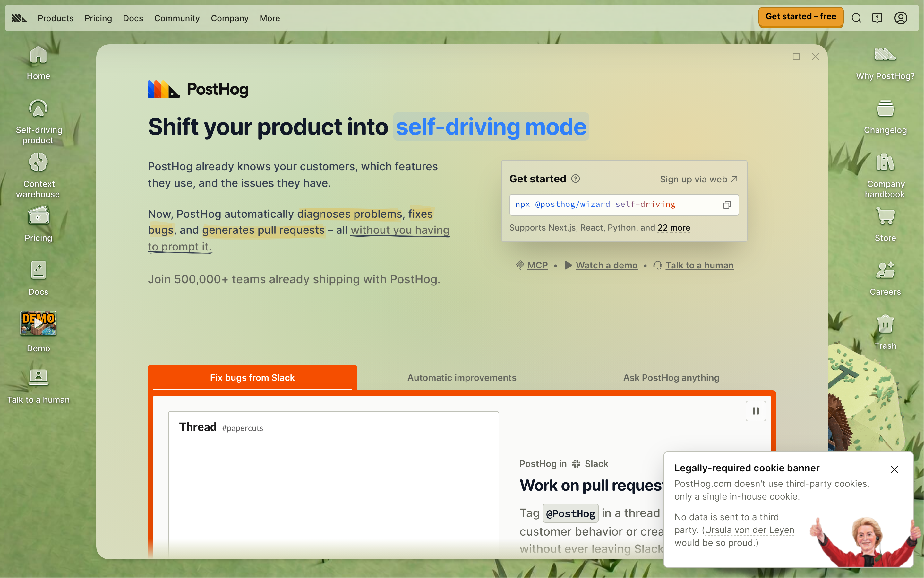Open the Community menu
924x578 pixels.
(177, 18)
